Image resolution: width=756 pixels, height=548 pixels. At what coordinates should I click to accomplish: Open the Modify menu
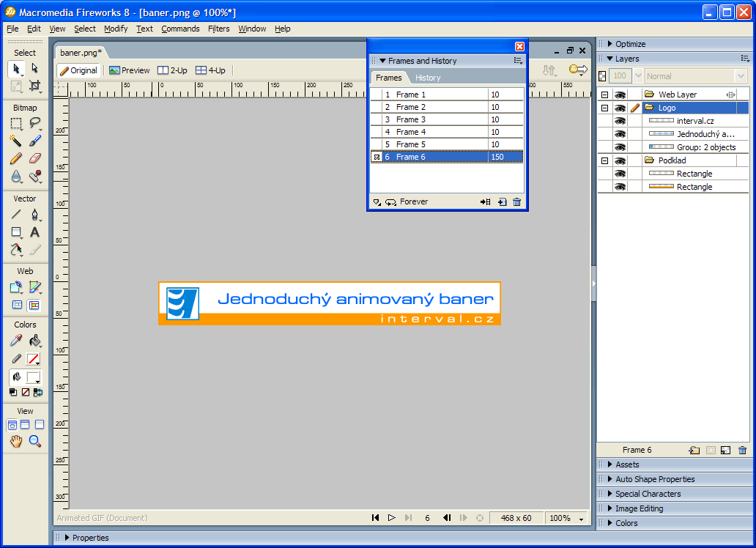(x=116, y=29)
